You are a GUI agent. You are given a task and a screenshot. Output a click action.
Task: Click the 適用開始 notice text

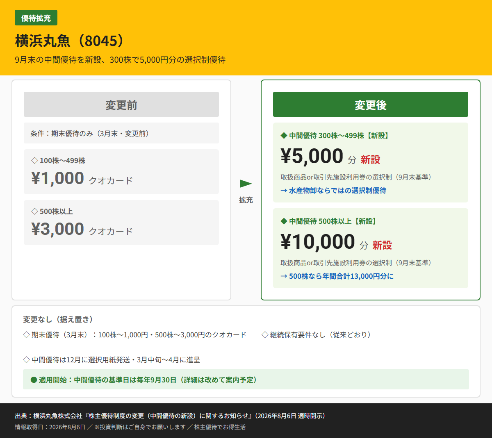point(149,380)
